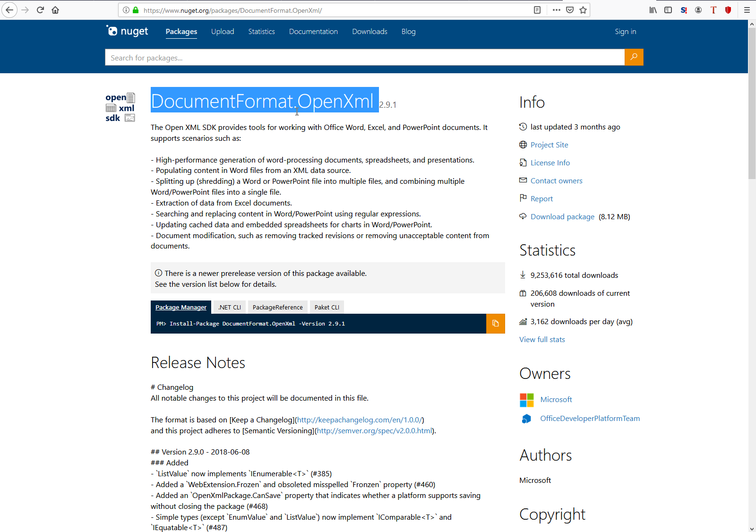Open the Microsoft owner avatar
This screenshot has height=532, width=756.
[x=527, y=400]
